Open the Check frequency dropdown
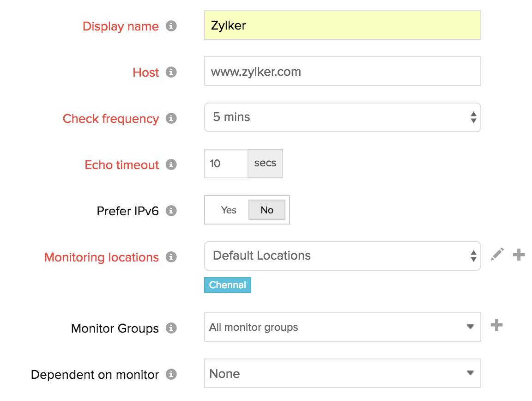 (x=342, y=117)
